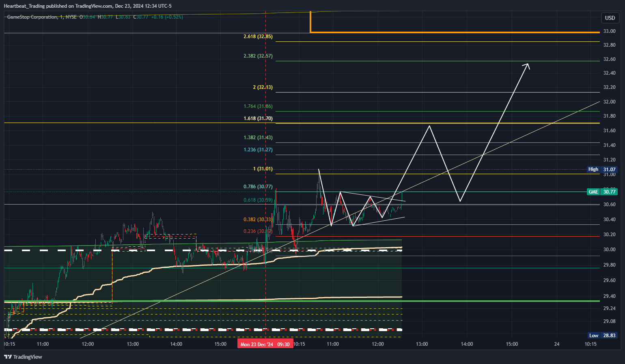Click 32.00 on the price axis
The height and width of the screenshot is (364, 625).
tap(609, 102)
